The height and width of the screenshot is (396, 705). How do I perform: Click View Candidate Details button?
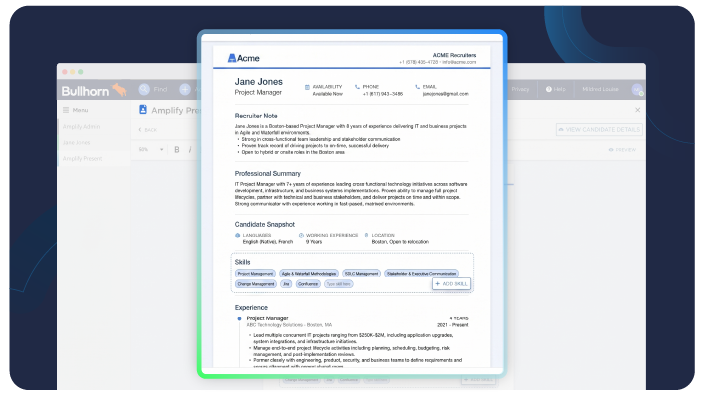point(599,129)
